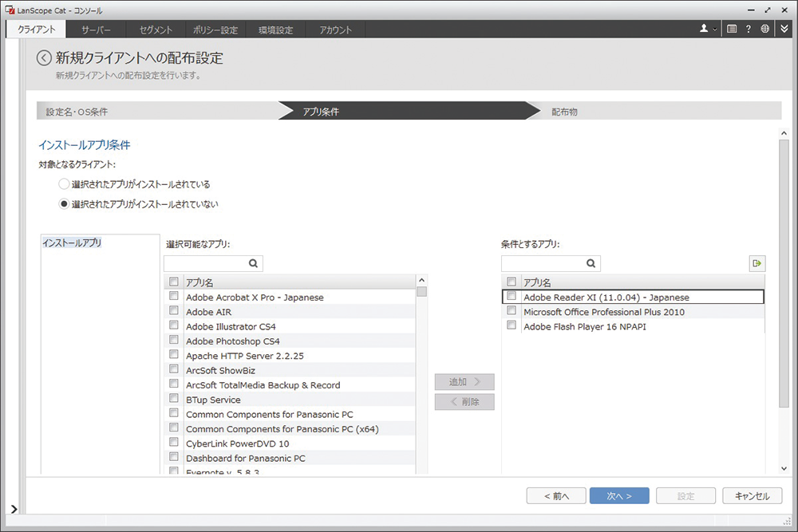The height and width of the screenshot is (532, 798).
Task: Open the list view icon in top bar
Action: click(732, 29)
